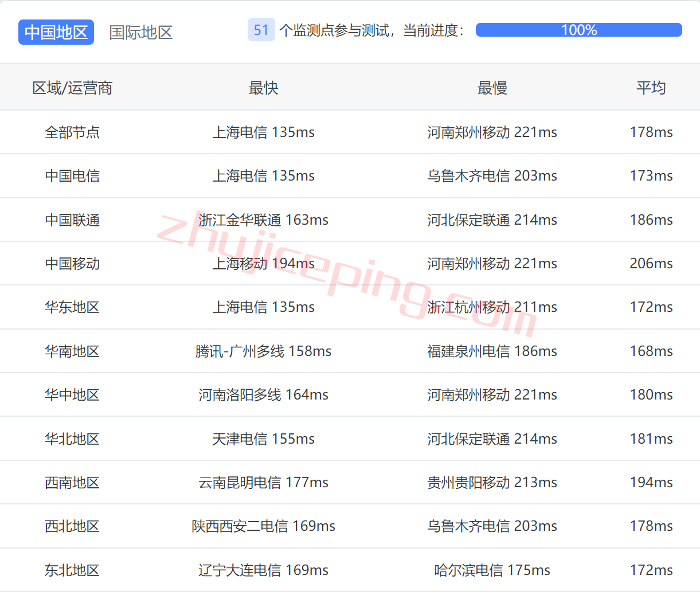Screen dimensions: 700x595
Task: Click 河南洛阳多线 164ms cell
Action: (264, 395)
